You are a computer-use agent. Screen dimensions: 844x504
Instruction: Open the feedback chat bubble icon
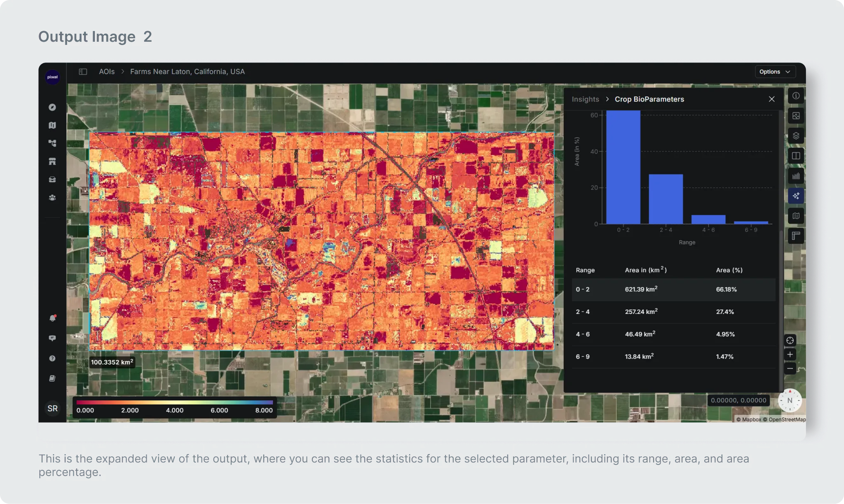tap(52, 338)
